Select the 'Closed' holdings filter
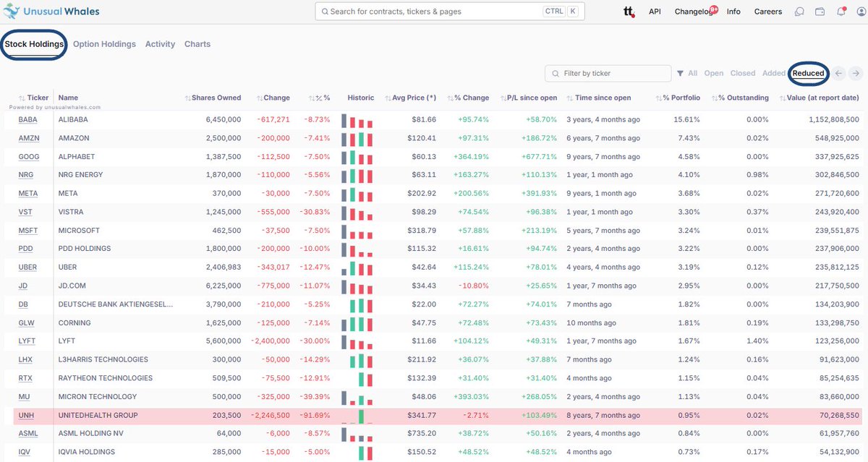868x462 pixels. [x=742, y=73]
